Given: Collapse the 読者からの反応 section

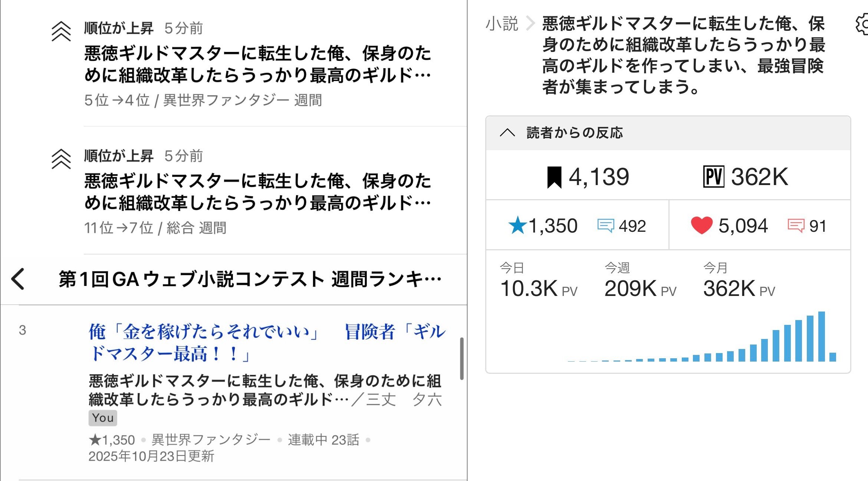Looking at the screenshot, I should click(x=507, y=133).
